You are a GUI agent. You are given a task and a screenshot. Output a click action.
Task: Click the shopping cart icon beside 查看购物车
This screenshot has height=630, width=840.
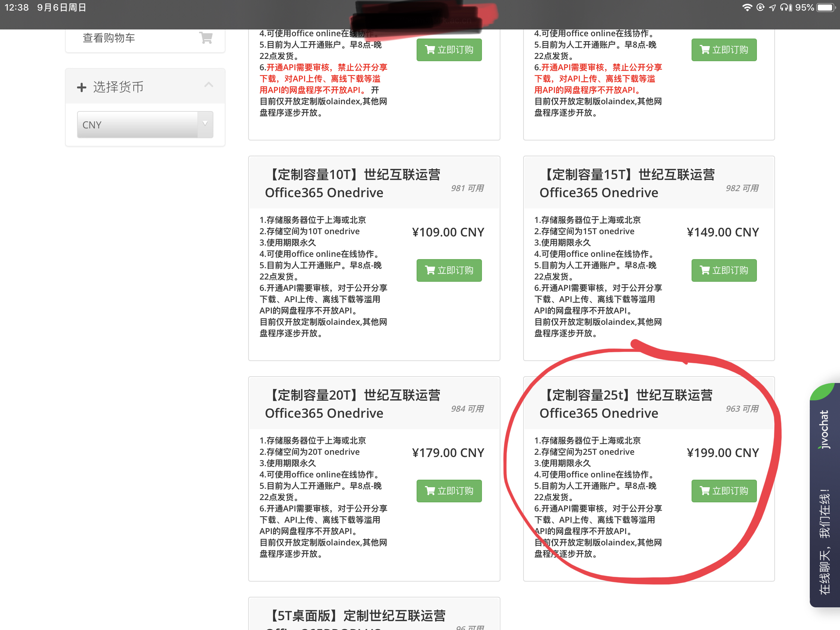click(206, 38)
